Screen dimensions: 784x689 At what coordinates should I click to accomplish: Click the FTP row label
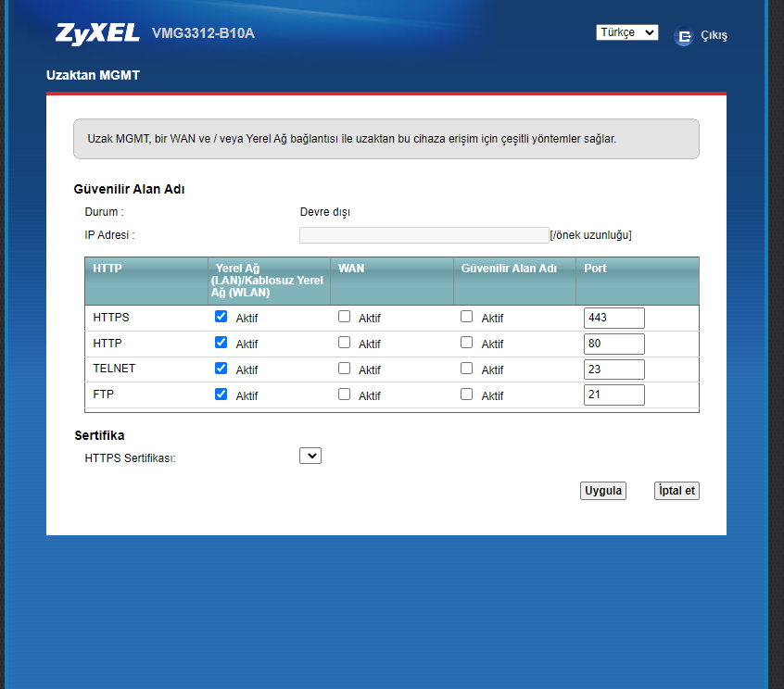(104, 395)
